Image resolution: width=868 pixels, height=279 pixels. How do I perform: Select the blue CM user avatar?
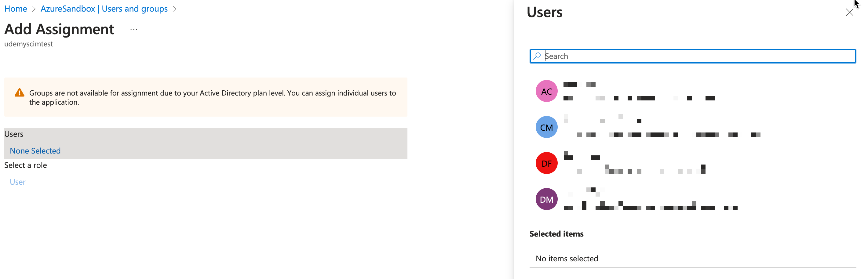click(546, 127)
